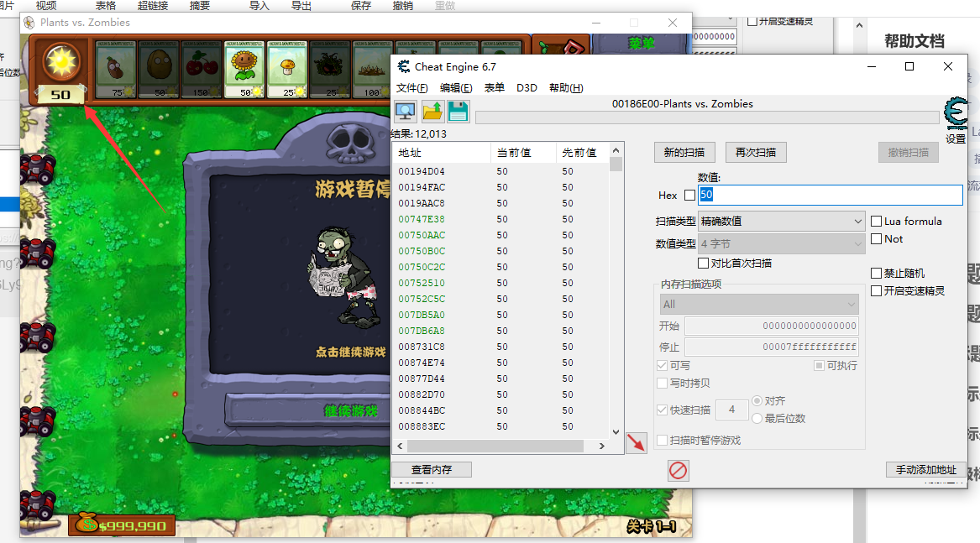
Task: Open the memory region All dropdown
Action: [759, 305]
